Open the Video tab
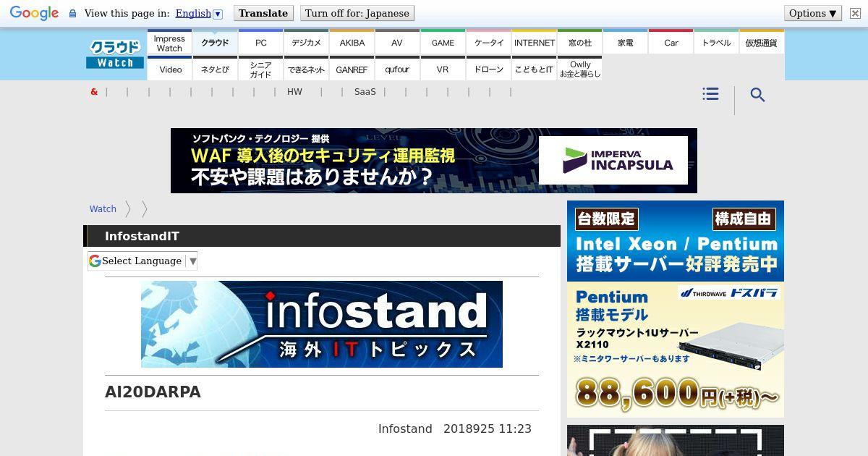 (170, 69)
